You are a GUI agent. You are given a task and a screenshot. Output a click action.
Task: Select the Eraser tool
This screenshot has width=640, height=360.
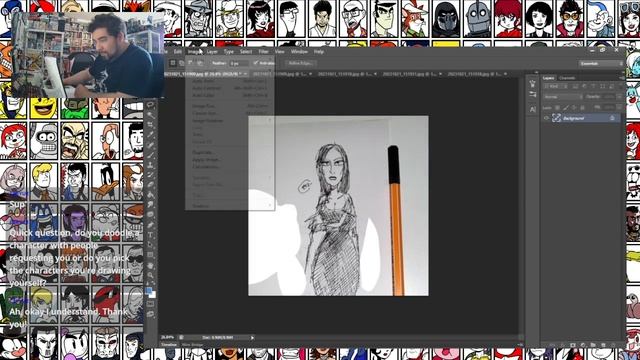click(150, 184)
